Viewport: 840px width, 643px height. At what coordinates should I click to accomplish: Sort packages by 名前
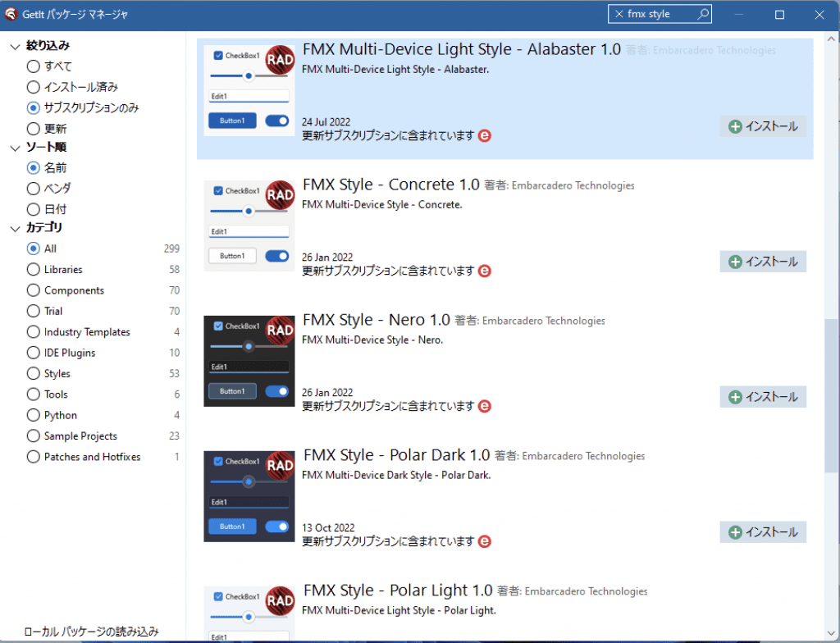pos(47,167)
